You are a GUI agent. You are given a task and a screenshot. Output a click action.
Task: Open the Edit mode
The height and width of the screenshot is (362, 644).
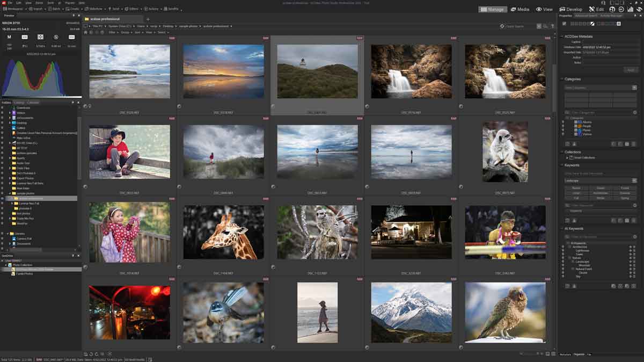pos(596,9)
